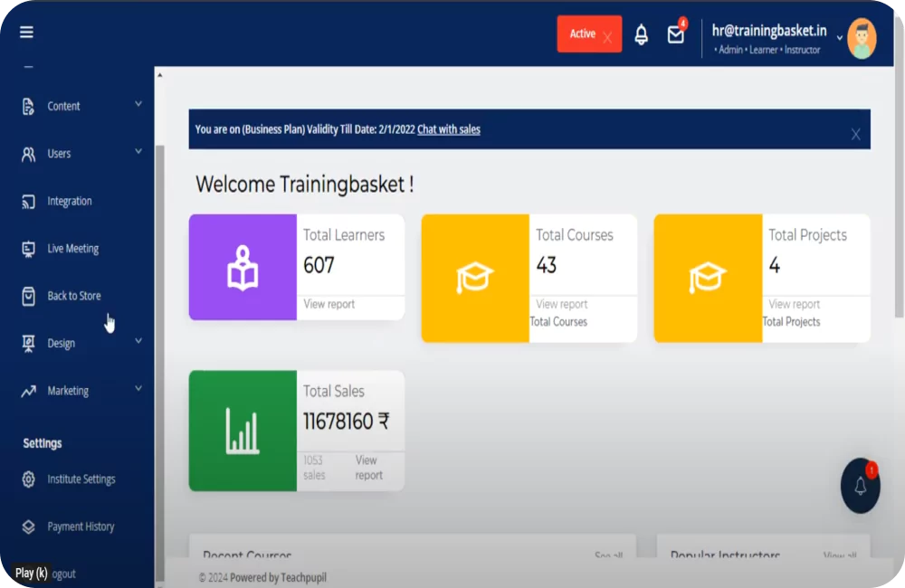Click the sidebar vertical scrollbar
Image resolution: width=905 pixels, height=588 pixels.
[x=160, y=364]
